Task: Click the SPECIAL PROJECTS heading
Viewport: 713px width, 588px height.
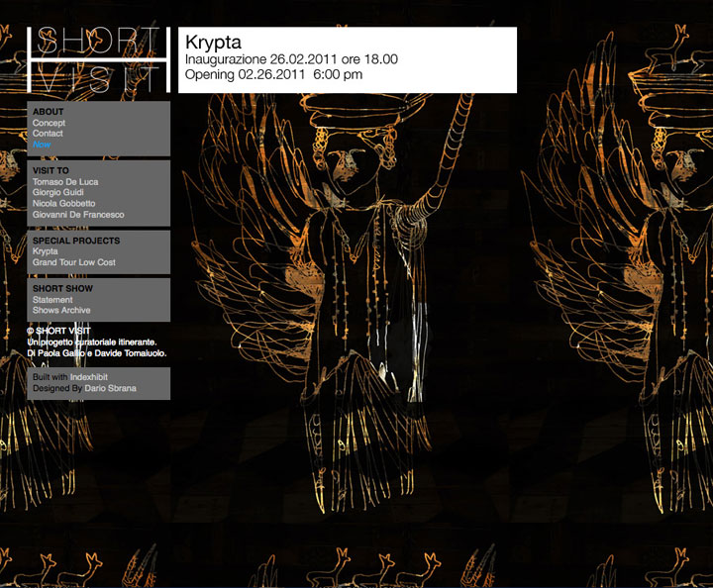Action: tap(76, 241)
